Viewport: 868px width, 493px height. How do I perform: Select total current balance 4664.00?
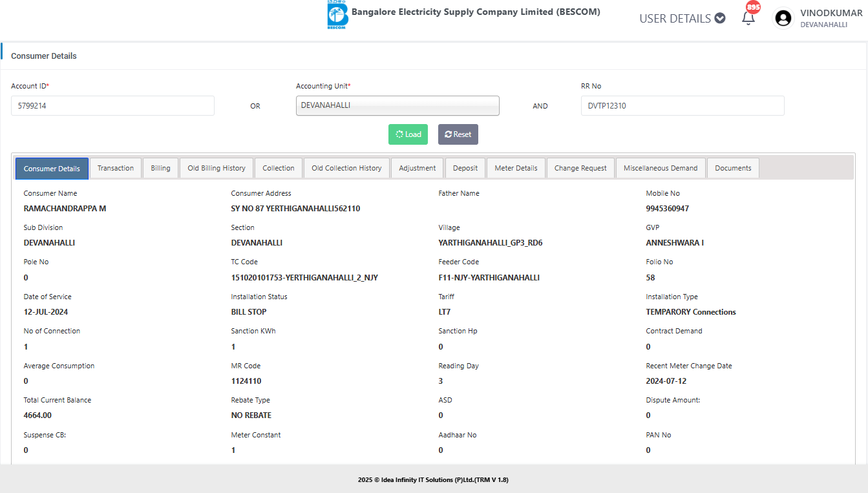[x=37, y=415]
